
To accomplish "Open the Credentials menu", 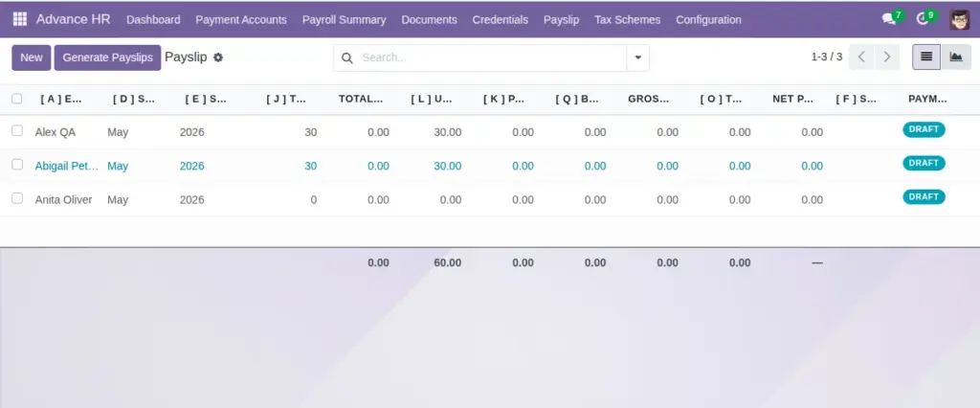I will pos(500,19).
